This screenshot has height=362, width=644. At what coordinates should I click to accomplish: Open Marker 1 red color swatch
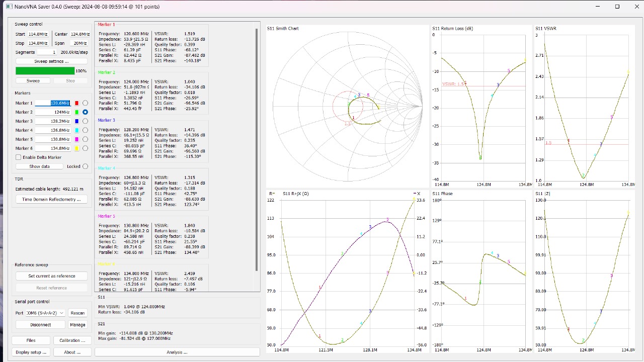pyautogui.click(x=76, y=103)
